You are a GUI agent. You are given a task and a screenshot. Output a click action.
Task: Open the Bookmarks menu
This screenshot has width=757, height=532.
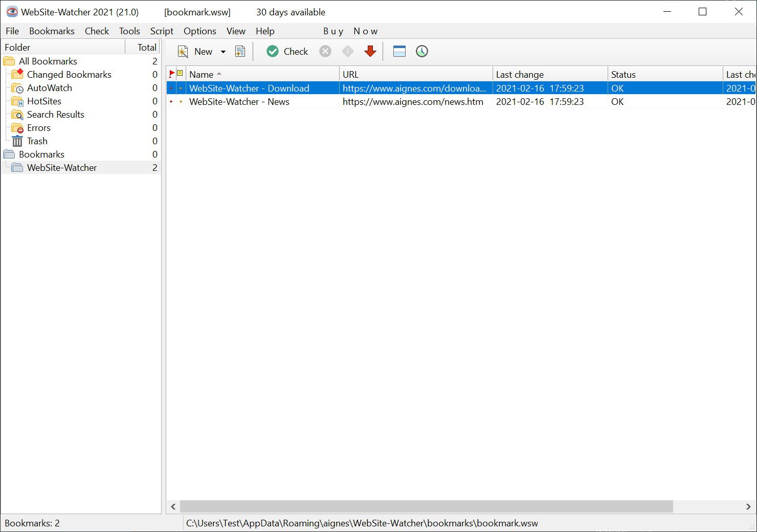pos(52,31)
